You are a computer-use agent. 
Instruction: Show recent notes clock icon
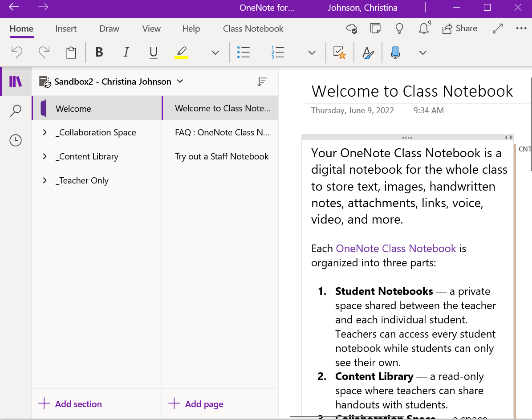(x=16, y=141)
